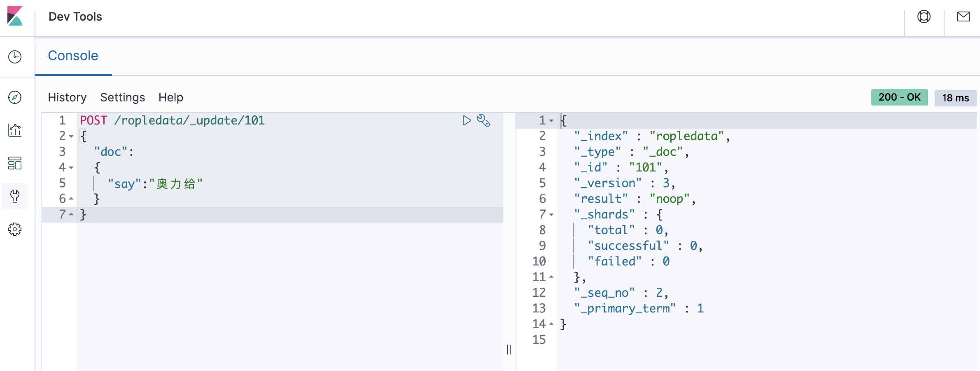This screenshot has height=371, width=980.
Task: Click the 200 - OK status badge
Action: click(899, 97)
